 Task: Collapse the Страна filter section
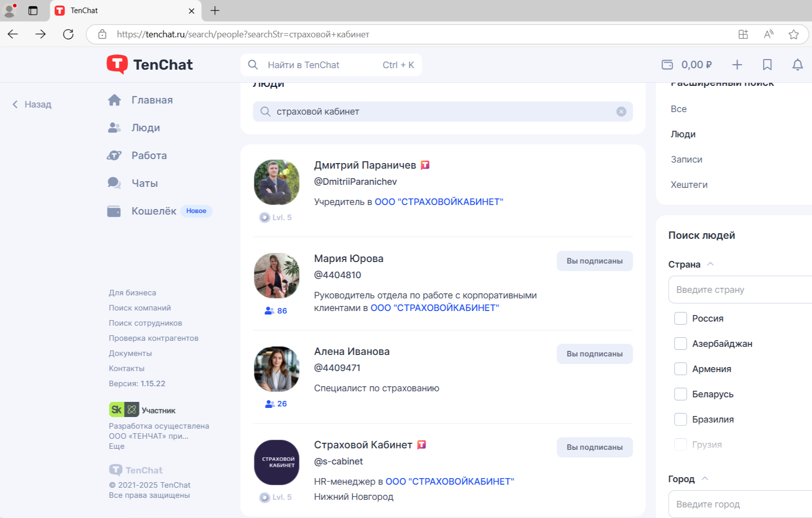pyautogui.click(x=710, y=264)
